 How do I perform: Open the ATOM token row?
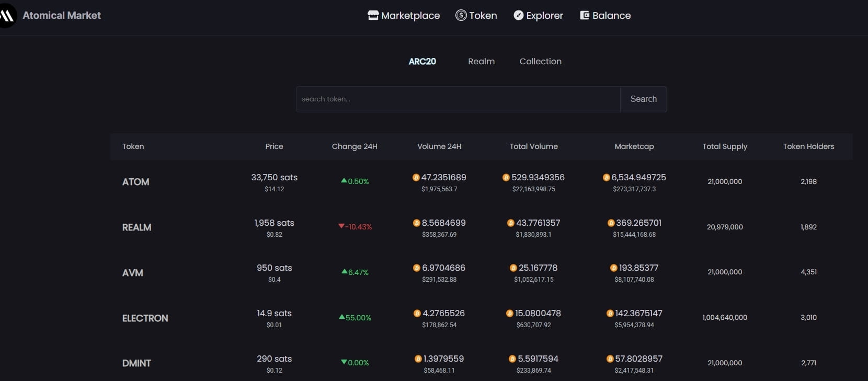coord(135,182)
